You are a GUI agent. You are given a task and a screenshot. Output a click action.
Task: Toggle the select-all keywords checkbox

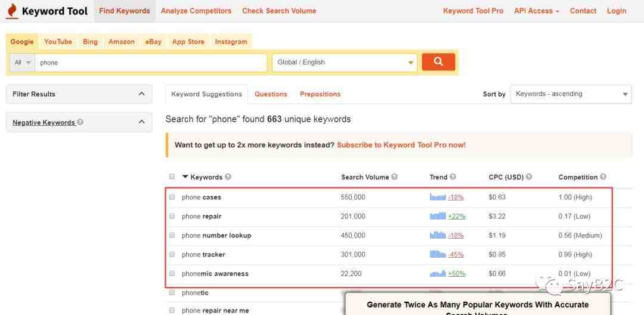(172, 177)
